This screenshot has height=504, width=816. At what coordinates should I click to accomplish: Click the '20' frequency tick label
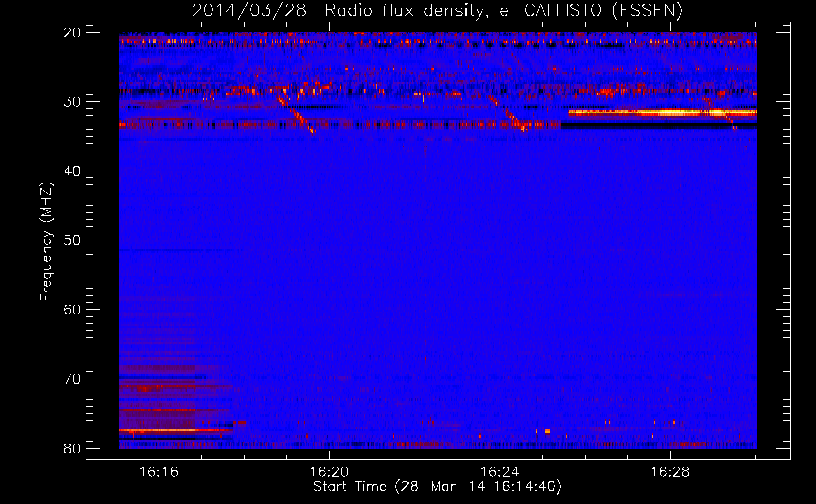[73, 33]
